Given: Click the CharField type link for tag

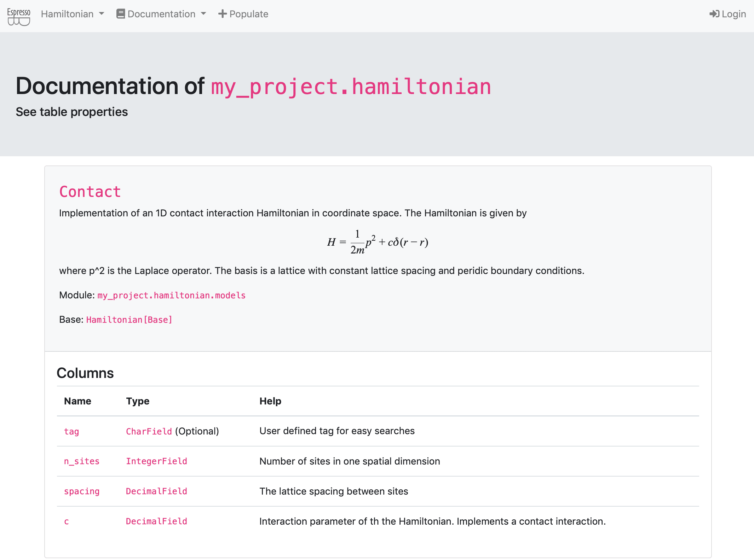Looking at the screenshot, I should point(148,431).
